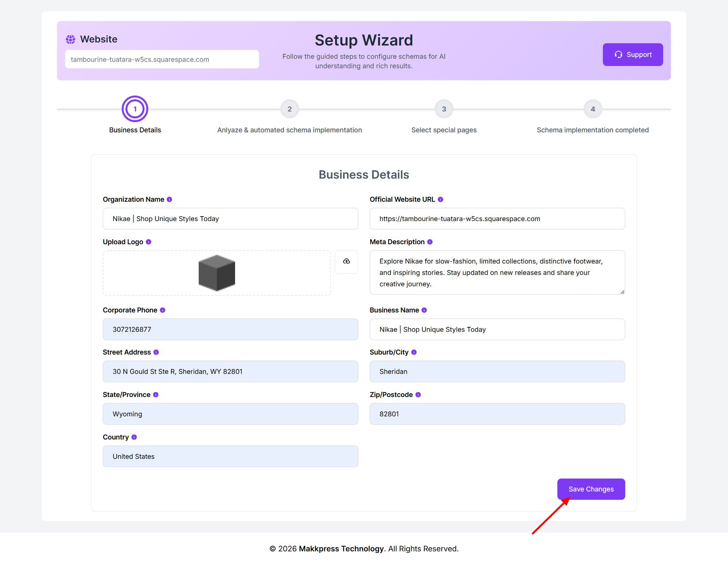Click the uploaded cube logo thumbnail
The image size is (728, 565).
[217, 273]
